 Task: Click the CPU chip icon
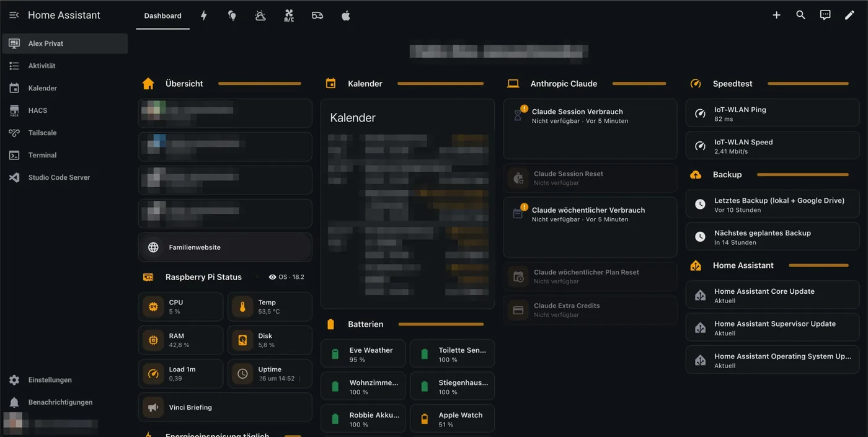tap(153, 307)
